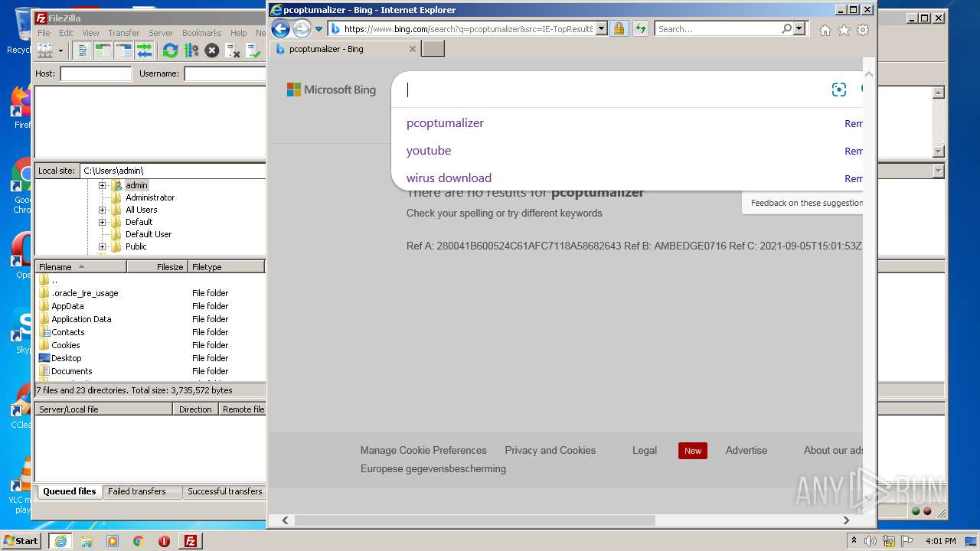Open address bar autocomplete dropdown
The width and height of the screenshot is (980, 551).
click(x=601, y=29)
